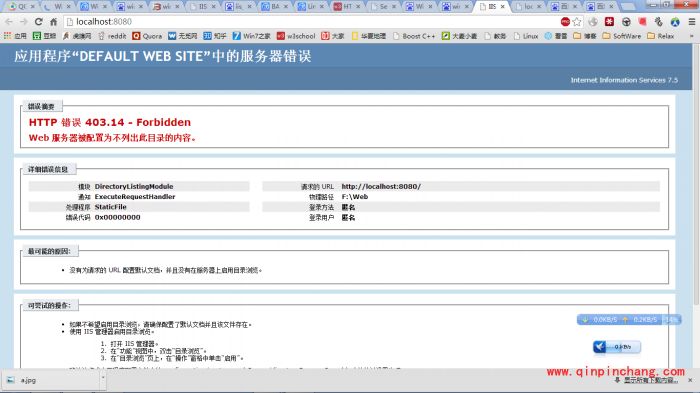Click the grey globe extension icon
The image size is (700, 393).
593,21
